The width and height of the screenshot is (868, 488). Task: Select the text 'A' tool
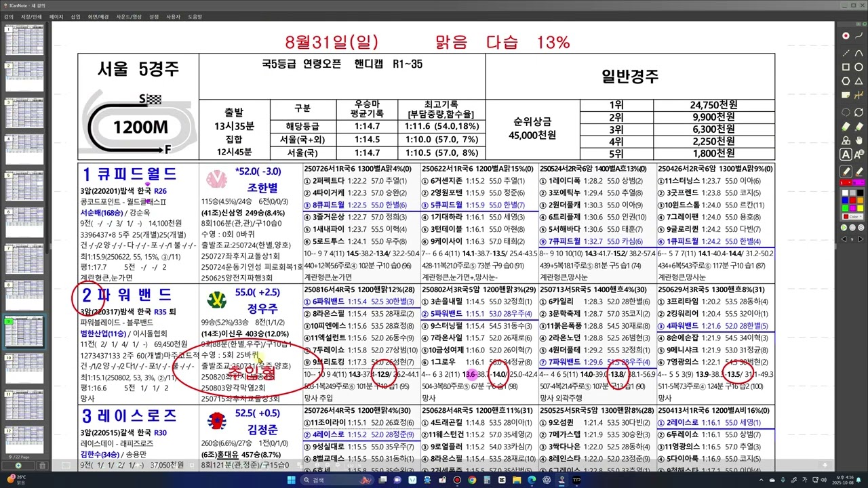click(x=846, y=154)
